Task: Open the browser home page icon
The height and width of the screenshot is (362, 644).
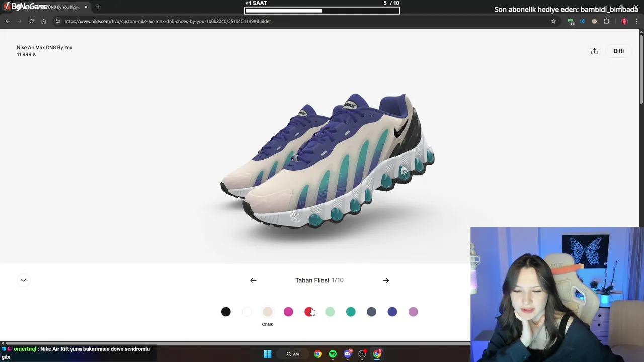Action: pyautogui.click(x=44, y=21)
